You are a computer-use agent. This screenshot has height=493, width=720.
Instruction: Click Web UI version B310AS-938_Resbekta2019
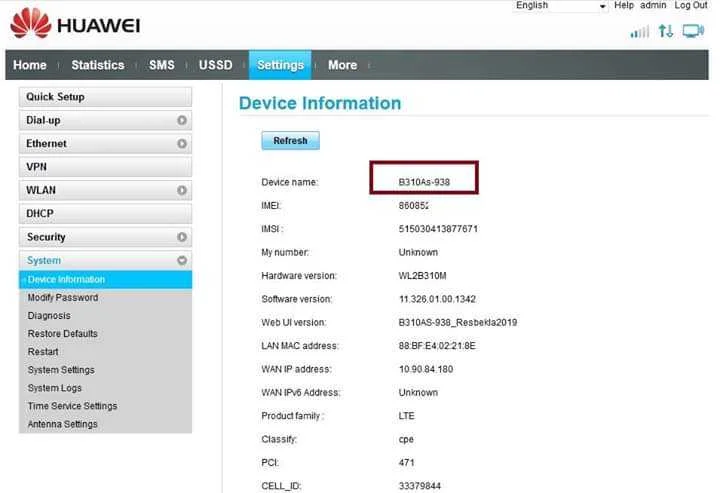(x=458, y=323)
